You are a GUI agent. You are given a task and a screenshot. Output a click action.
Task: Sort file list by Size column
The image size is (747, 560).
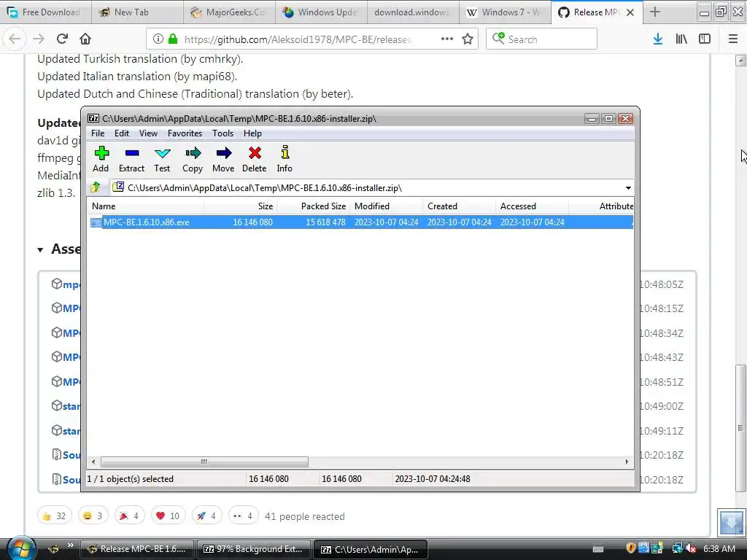coord(241,206)
